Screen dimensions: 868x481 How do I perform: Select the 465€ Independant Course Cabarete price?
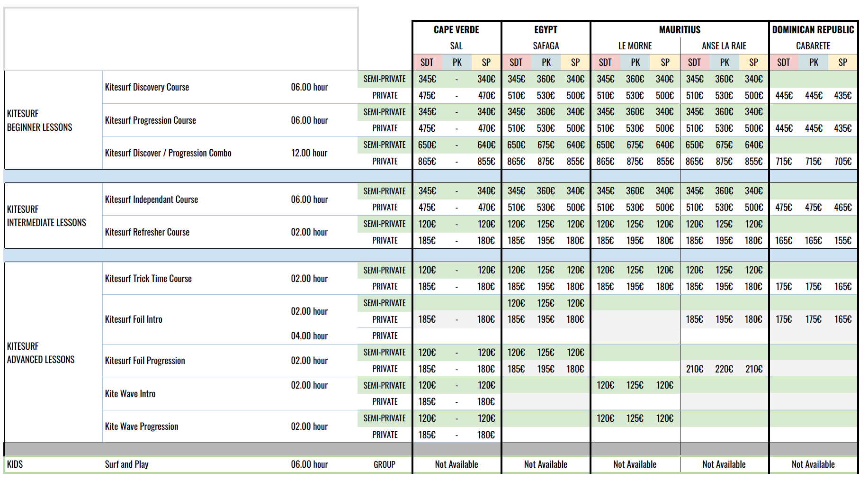(843, 208)
